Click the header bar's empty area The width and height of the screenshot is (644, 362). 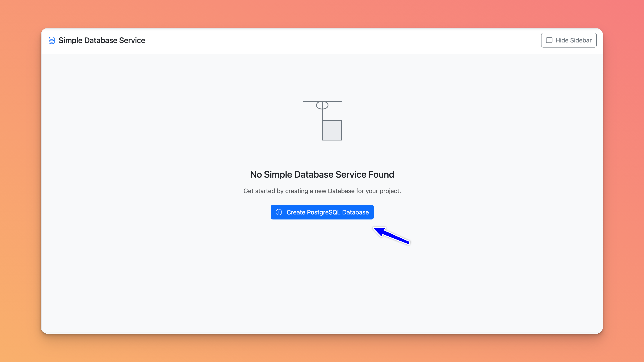click(325, 40)
